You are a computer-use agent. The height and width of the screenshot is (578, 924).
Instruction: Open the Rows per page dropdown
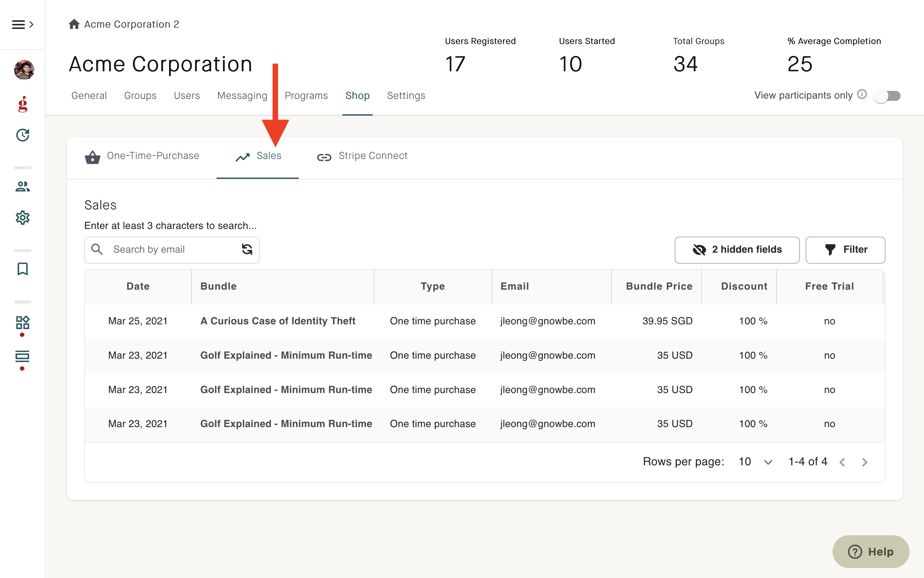coord(756,462)
